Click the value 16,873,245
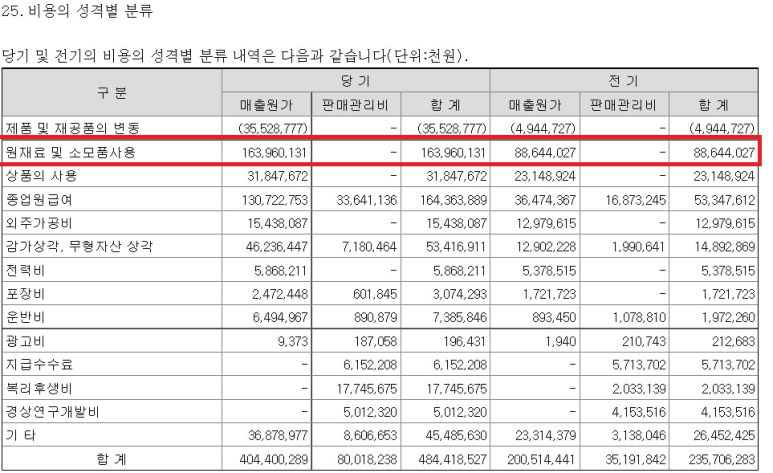This screenshot has height=473, width=773. point(636,200)
